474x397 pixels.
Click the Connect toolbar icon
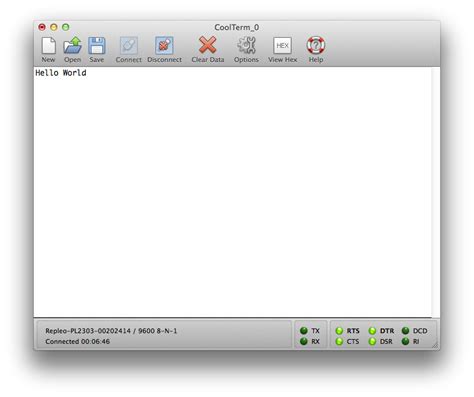[x=129, y=45]
